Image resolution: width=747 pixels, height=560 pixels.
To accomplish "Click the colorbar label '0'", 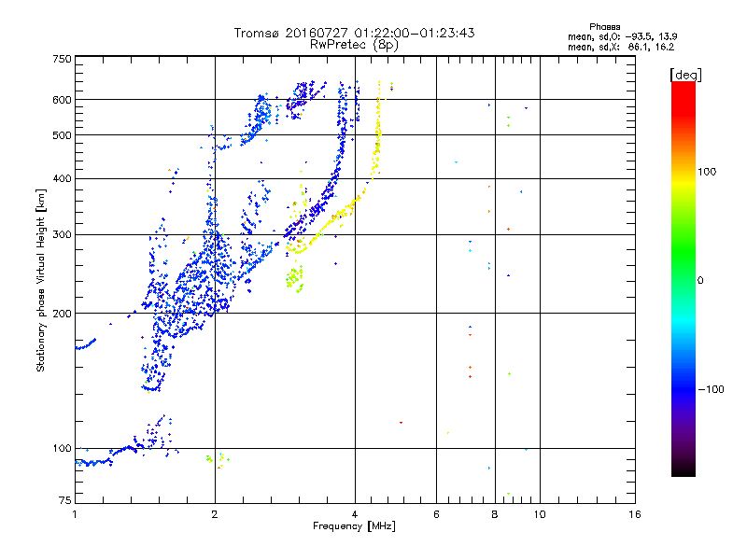I will pos(700,281).
